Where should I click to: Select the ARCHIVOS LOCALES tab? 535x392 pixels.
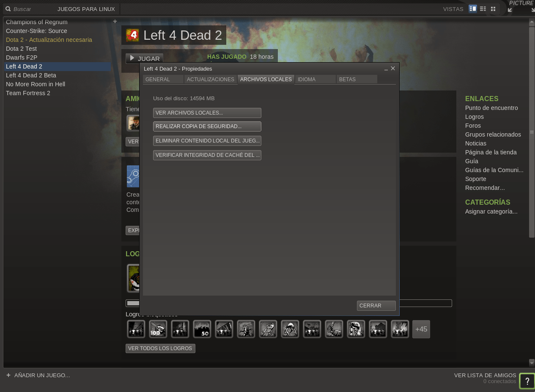(x=266, y=79)
